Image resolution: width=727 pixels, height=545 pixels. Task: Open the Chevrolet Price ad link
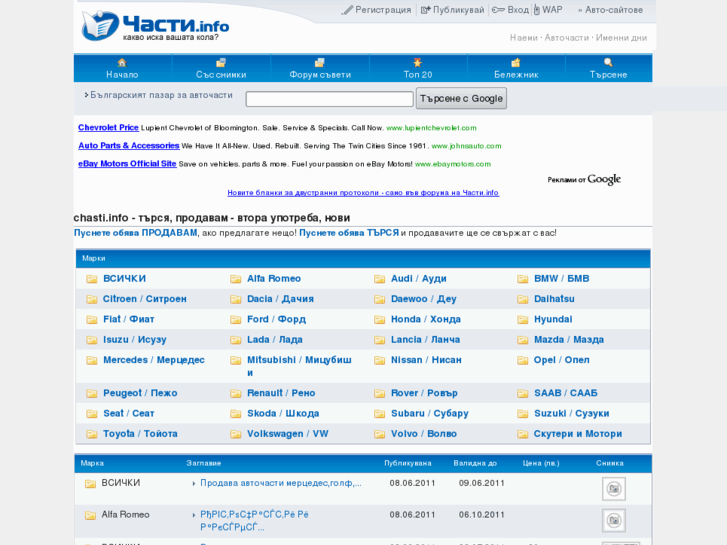point(108,128)
